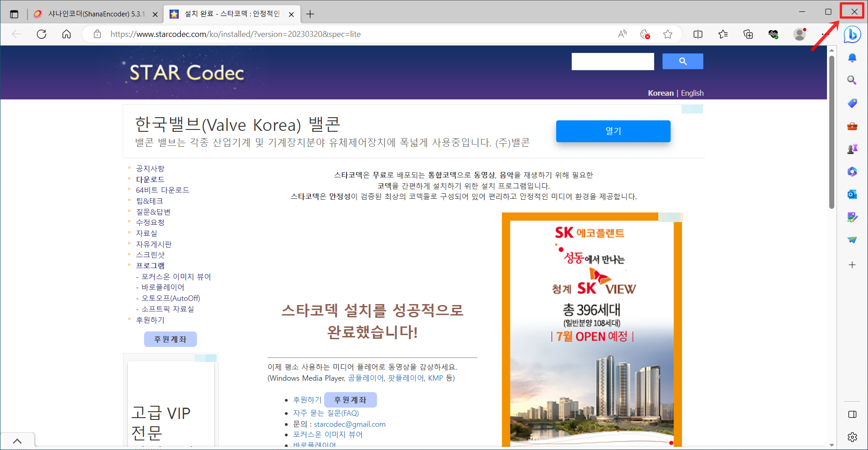Open KMP player link
Viewport: 868px width, 450px height.
(x=435, y=378)
